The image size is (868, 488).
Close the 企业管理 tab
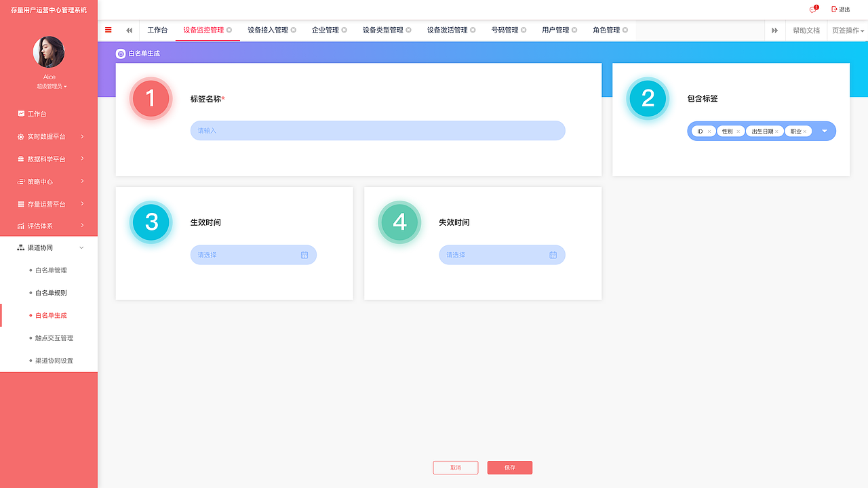(x=344, y=30)
